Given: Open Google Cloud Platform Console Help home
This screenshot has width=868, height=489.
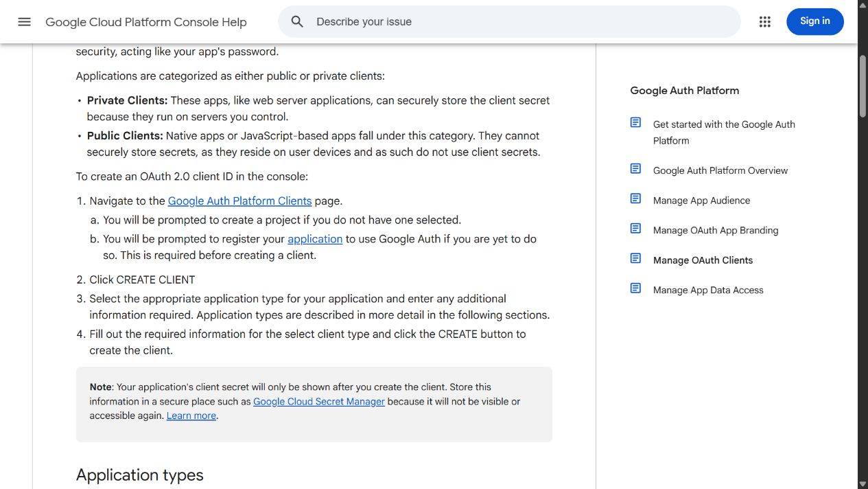Looking at the screenshot, I should click(145, 22).
